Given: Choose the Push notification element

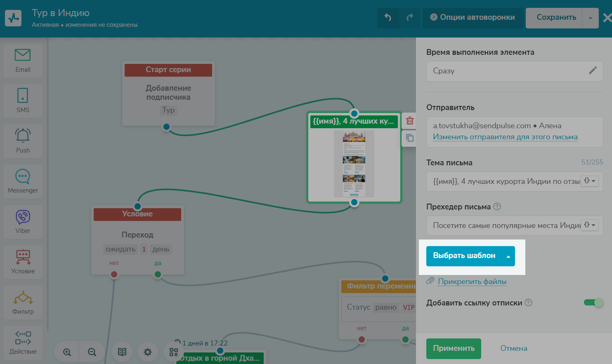Looking at the screenshot, I should (23, 141).
